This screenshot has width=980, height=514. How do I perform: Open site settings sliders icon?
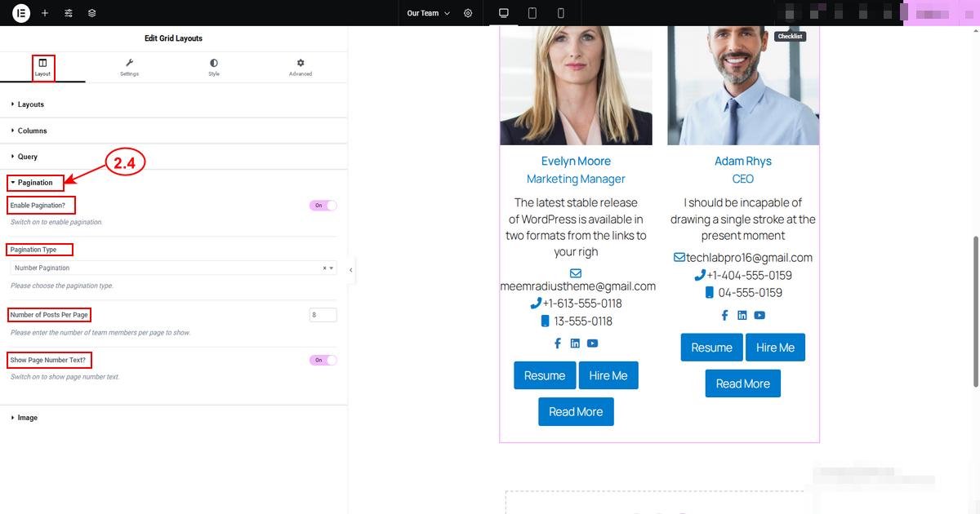69,13
